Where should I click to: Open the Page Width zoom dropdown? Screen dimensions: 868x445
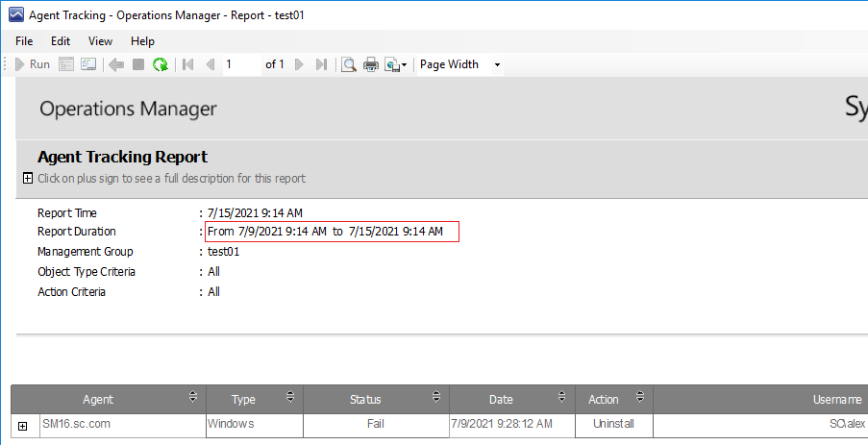pos(497,64)
